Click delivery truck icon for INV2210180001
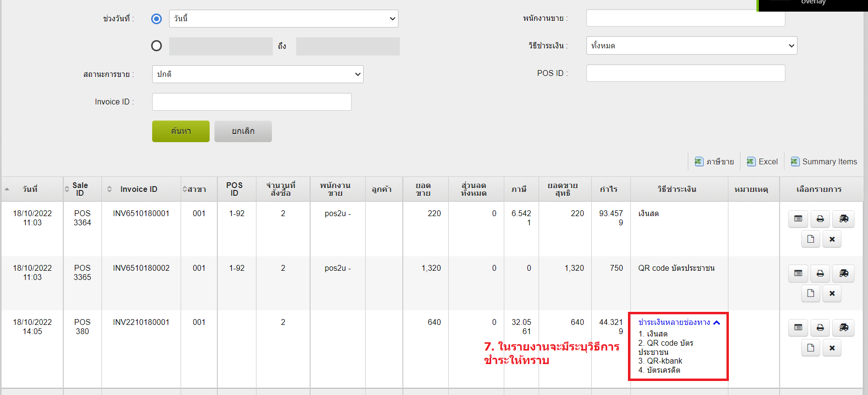 [844, 327]
